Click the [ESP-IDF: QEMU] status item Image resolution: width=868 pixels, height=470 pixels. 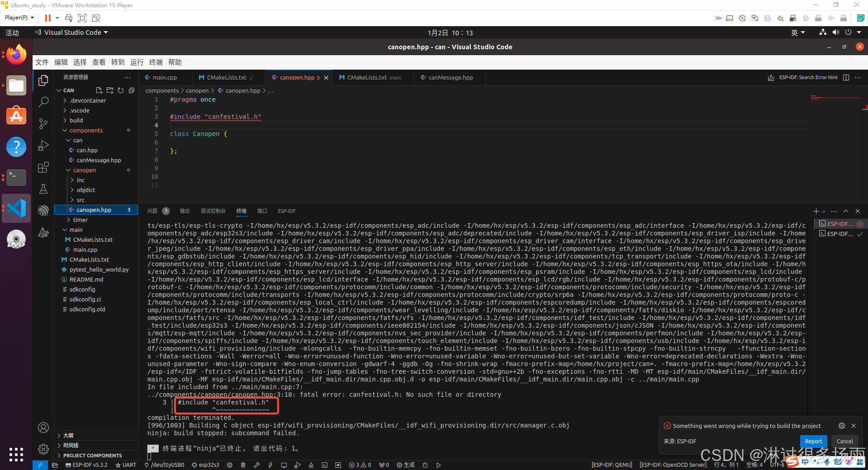(612, 465)
